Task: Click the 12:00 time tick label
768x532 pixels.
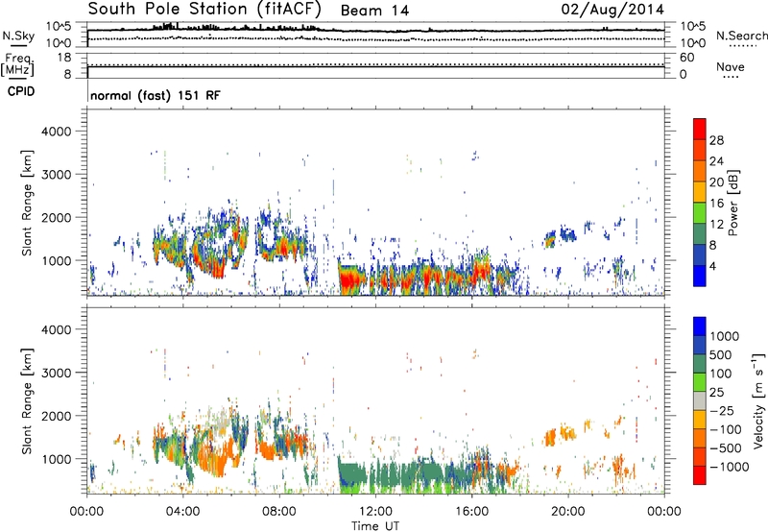Action: pyautogui.click(x=375, y=512)
